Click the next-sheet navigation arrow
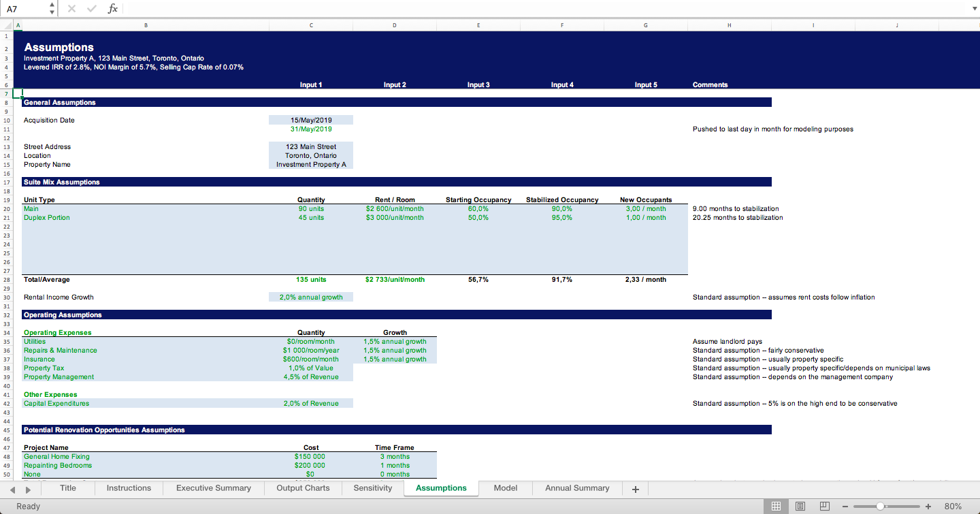Viewport: 980px width, 514px height. 27,488
